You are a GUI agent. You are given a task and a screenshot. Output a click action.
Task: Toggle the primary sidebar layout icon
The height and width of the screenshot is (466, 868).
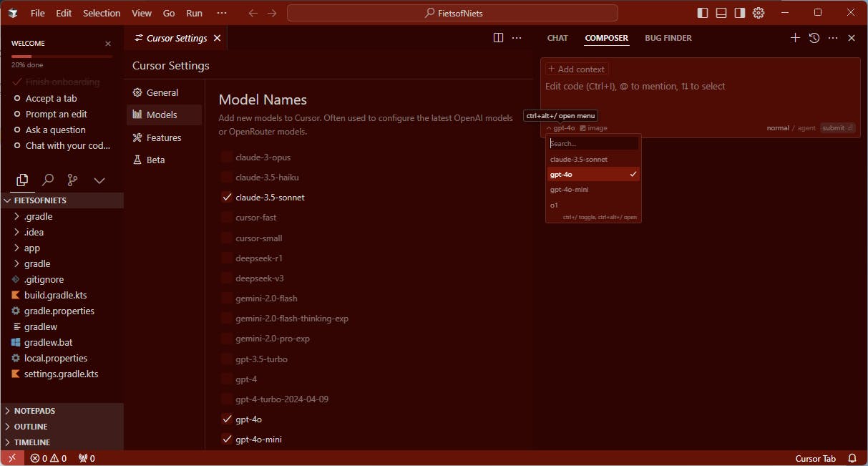click(703, 13)
